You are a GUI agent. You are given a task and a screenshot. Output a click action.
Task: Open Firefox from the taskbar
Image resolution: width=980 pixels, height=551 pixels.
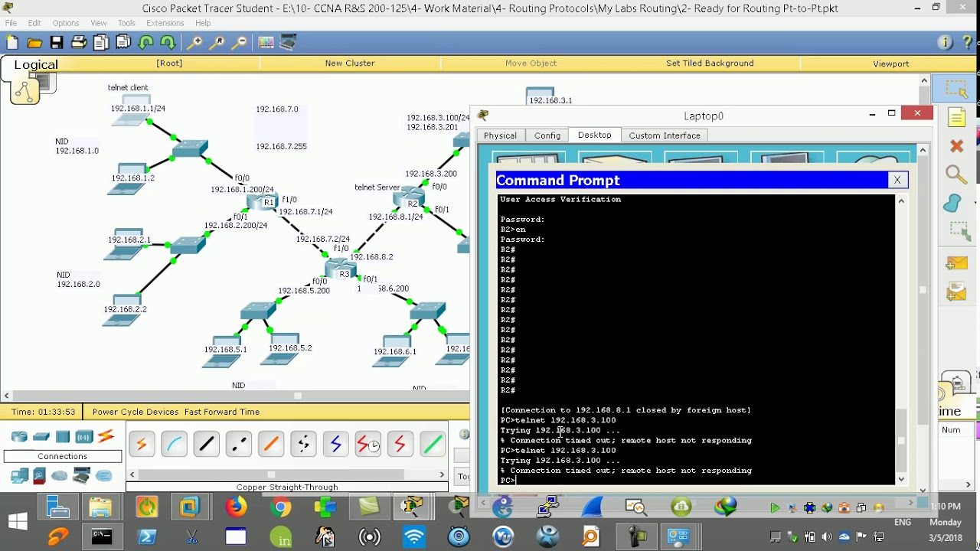tap(236, 507)
